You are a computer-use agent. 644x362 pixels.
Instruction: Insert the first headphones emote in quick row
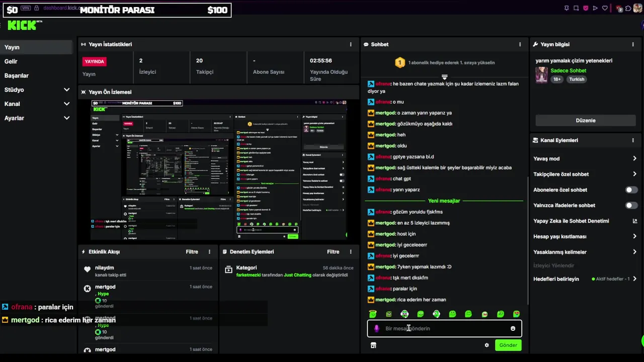(405, 314)
